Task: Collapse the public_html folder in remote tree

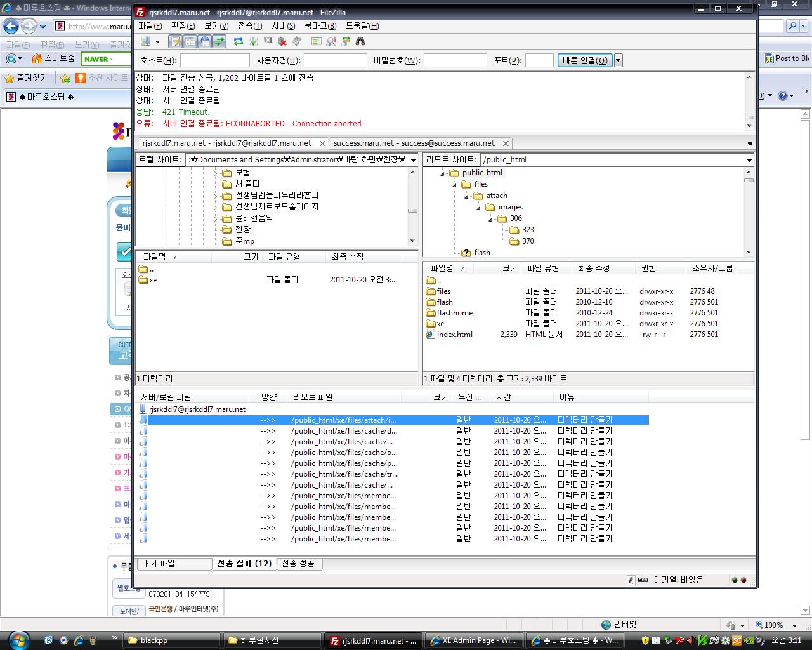Action: tap(443, 173)
